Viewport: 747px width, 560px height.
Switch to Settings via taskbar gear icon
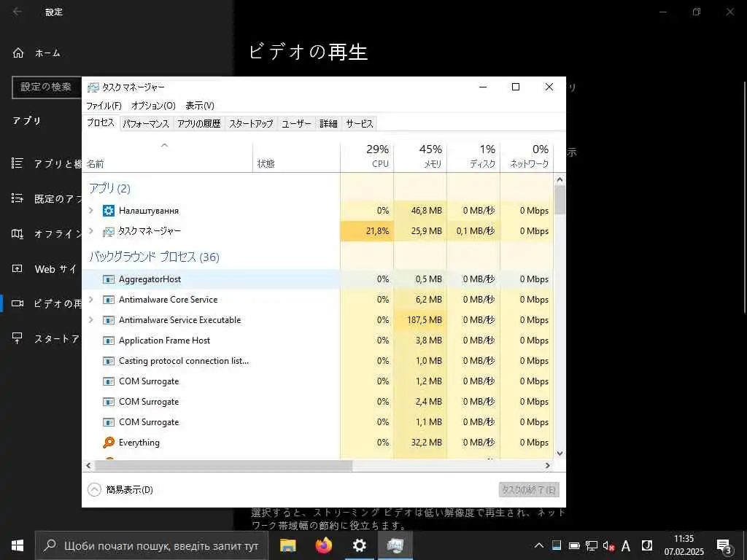pos(360,545)
